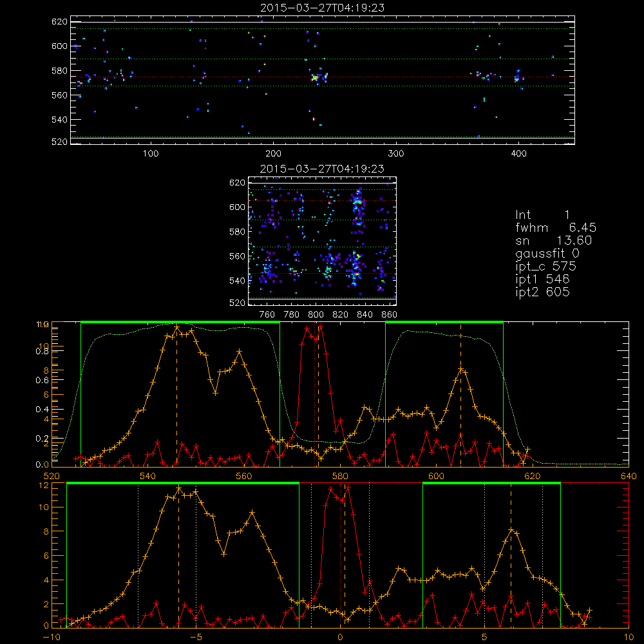This screenshot has height=644, width=644.
Task: Click x-axis label 760 of the middle plot
Action: coord(267,315)
